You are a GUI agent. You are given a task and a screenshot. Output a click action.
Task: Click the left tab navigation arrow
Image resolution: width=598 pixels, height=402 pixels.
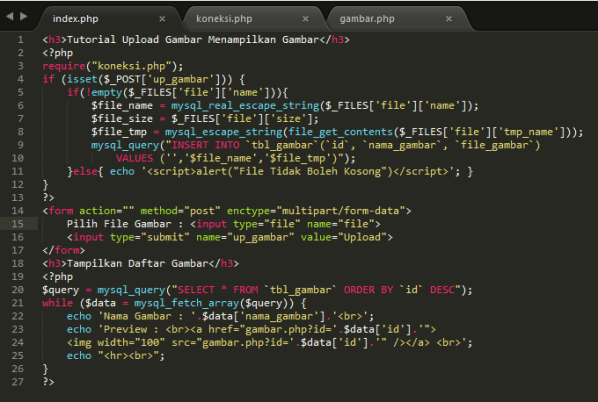[10, 16]
